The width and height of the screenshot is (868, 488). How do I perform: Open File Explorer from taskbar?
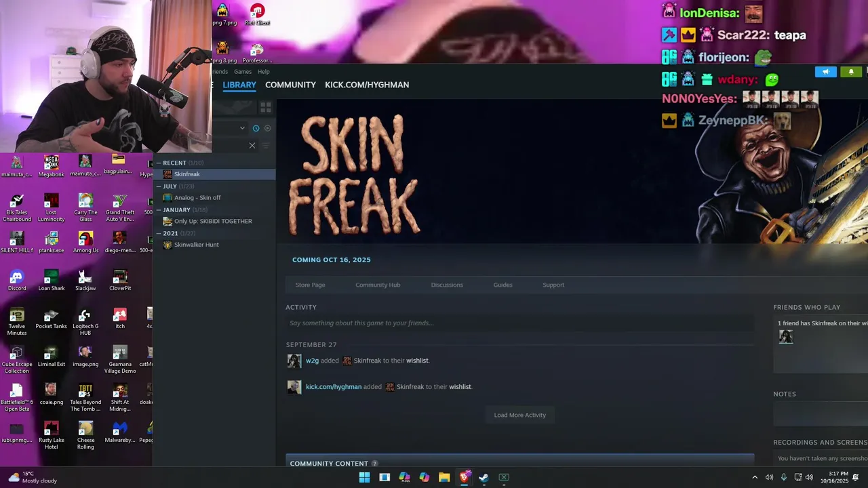444,477
